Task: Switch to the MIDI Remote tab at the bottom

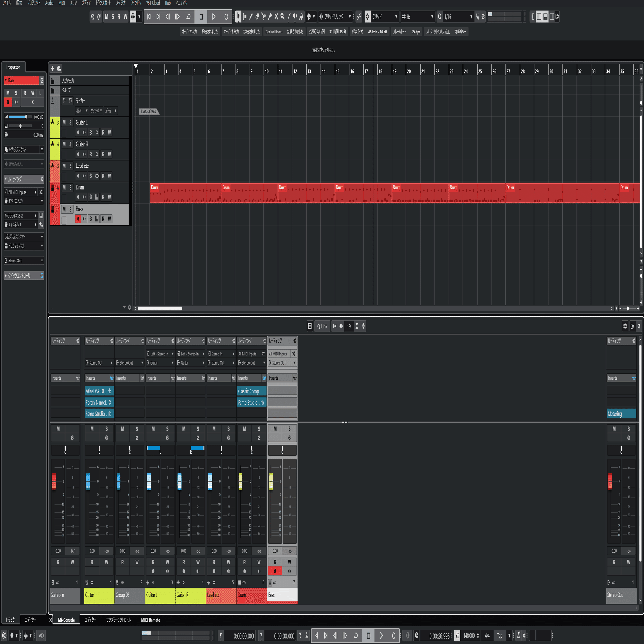Action: pyautogui.click(x=150, y=620)
